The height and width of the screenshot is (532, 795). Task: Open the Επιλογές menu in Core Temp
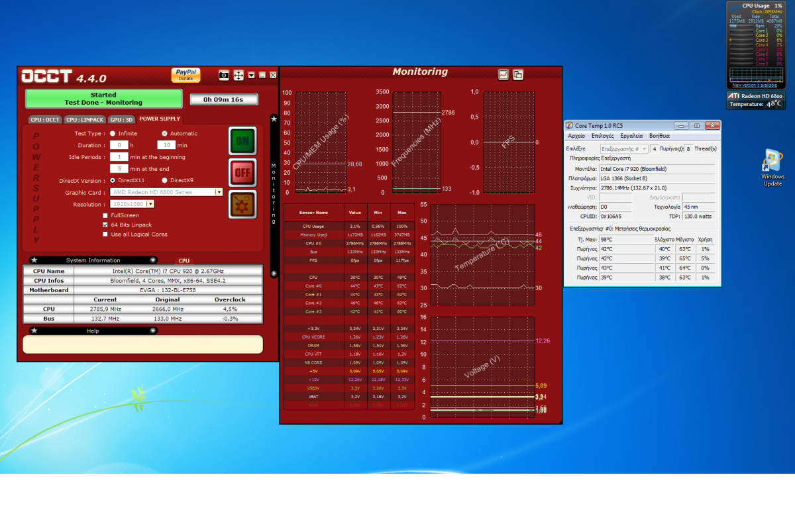pos(603,136)
